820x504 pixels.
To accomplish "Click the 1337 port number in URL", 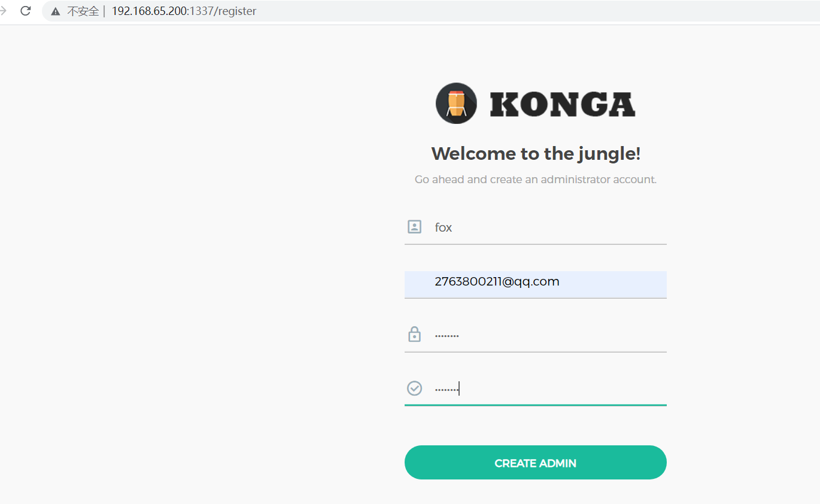I will click(204, 11).
